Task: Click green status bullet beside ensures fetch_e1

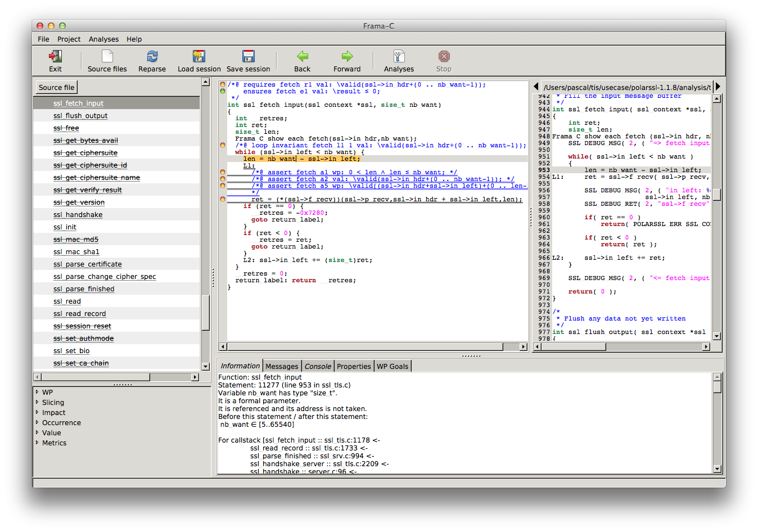Action: (x=223, y=91)
